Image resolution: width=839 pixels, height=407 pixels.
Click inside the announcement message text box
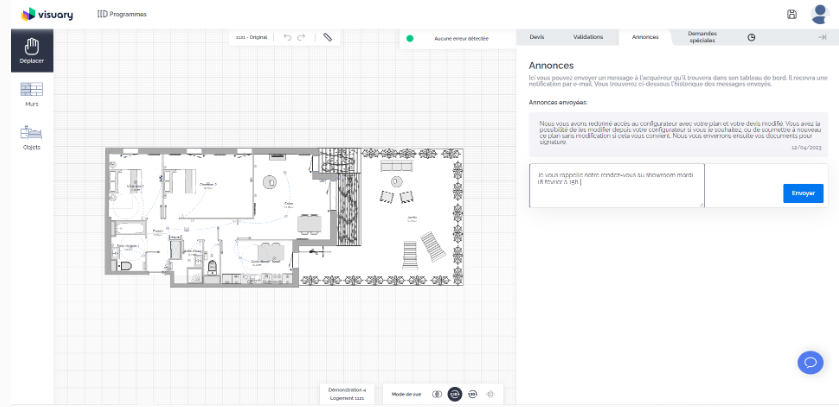click(x=616, y=185)
